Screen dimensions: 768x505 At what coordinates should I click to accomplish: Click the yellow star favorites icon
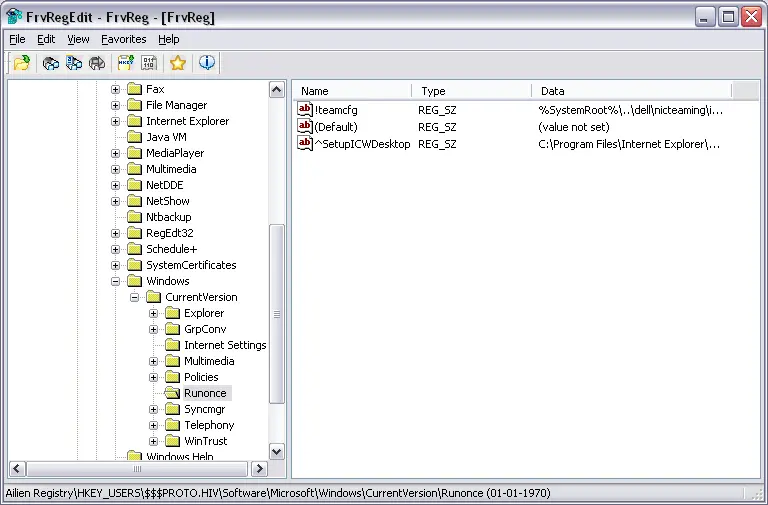click(x=178, y=63)
